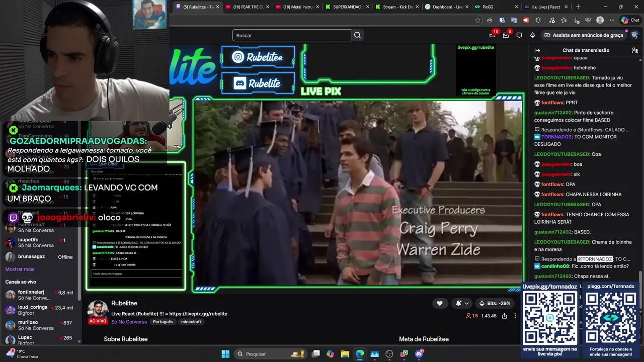Click the Instagram Rubelitee banner
644x362 pixels.
[x=258, y=57]
